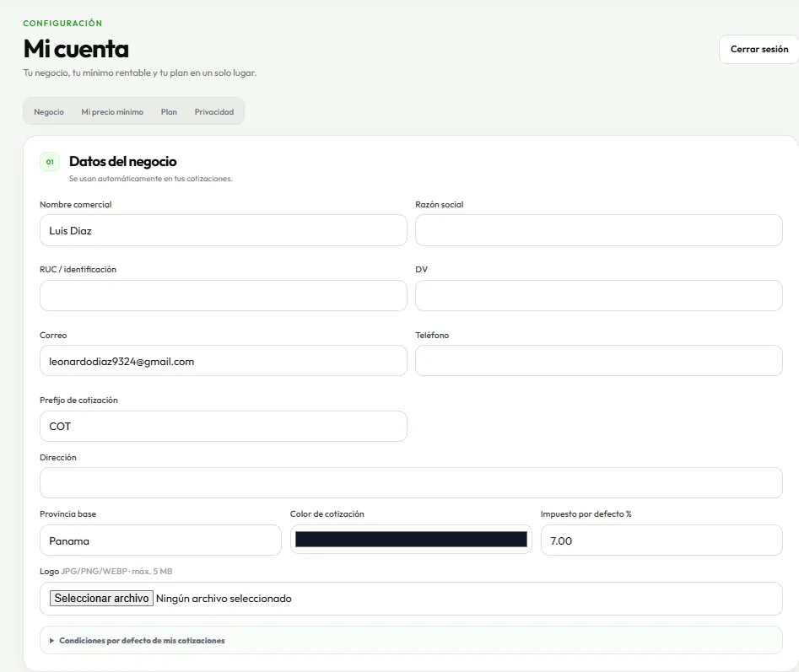This screenshot has width=799, height=672.
Task: Switch to the Negocio tab
Action: [x=49, y=111]
